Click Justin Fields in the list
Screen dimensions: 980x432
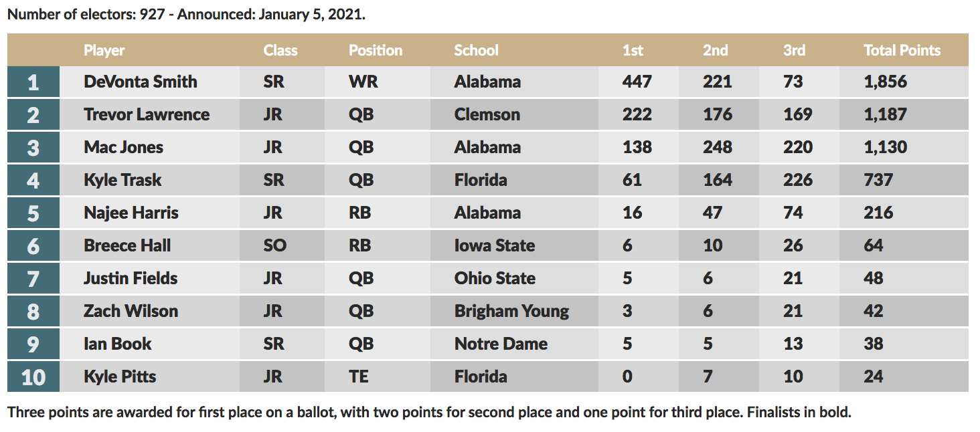[x=131, y=278]
